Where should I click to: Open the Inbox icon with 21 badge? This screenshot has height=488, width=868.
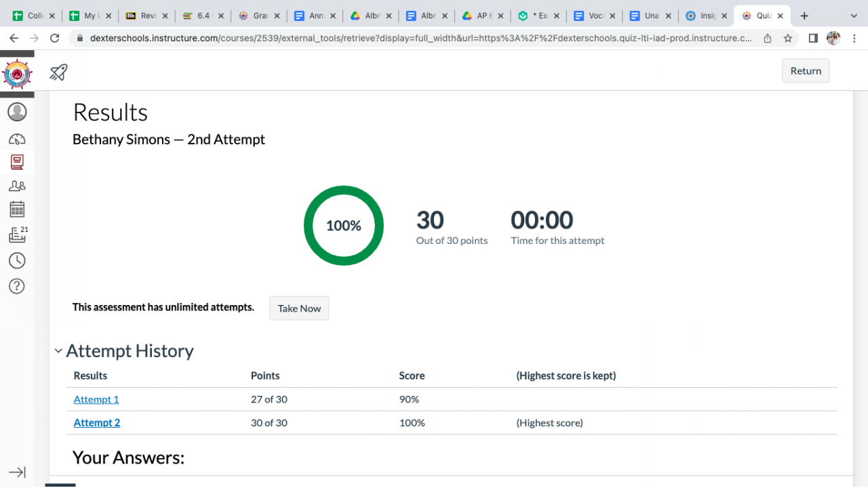coord(17,235)
